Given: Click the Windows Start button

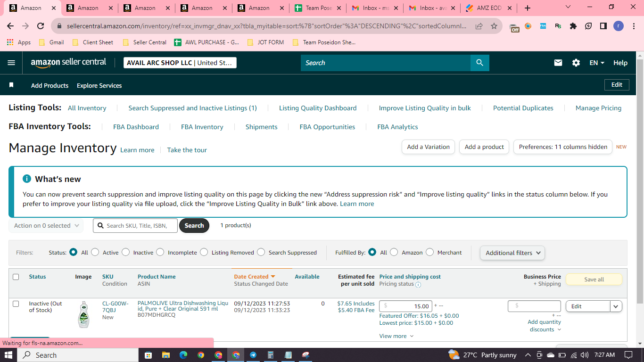Looking at the screenshot, I should coord(8,355).
